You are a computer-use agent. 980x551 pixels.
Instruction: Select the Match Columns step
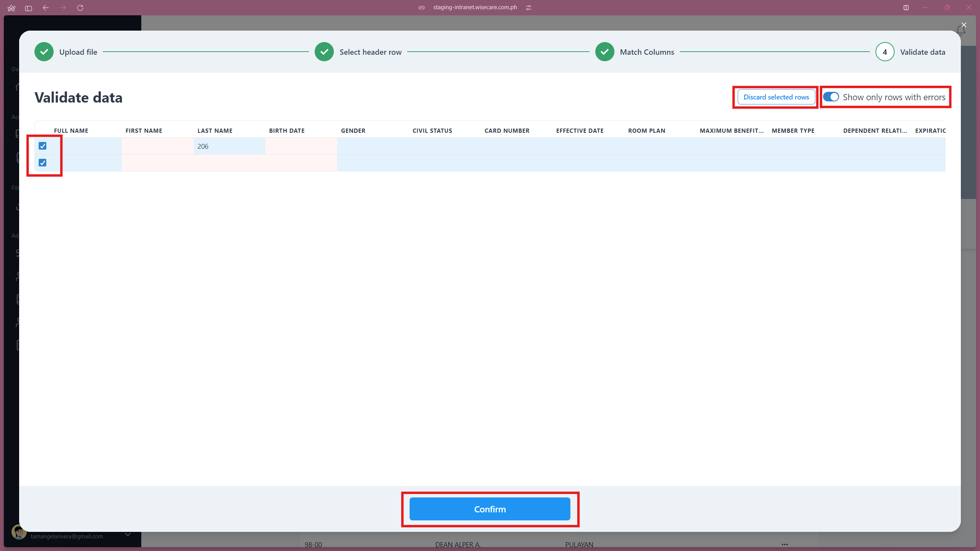(604, 52)
